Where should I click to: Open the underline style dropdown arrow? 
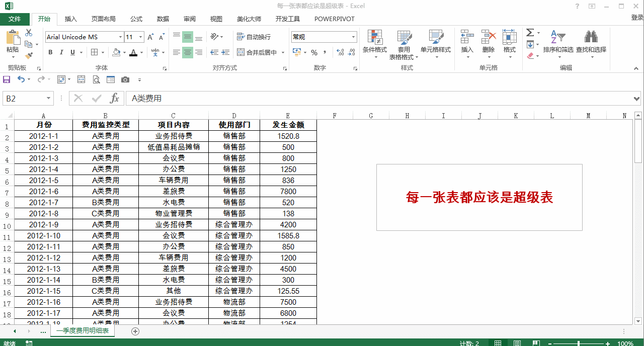(81, 52)
